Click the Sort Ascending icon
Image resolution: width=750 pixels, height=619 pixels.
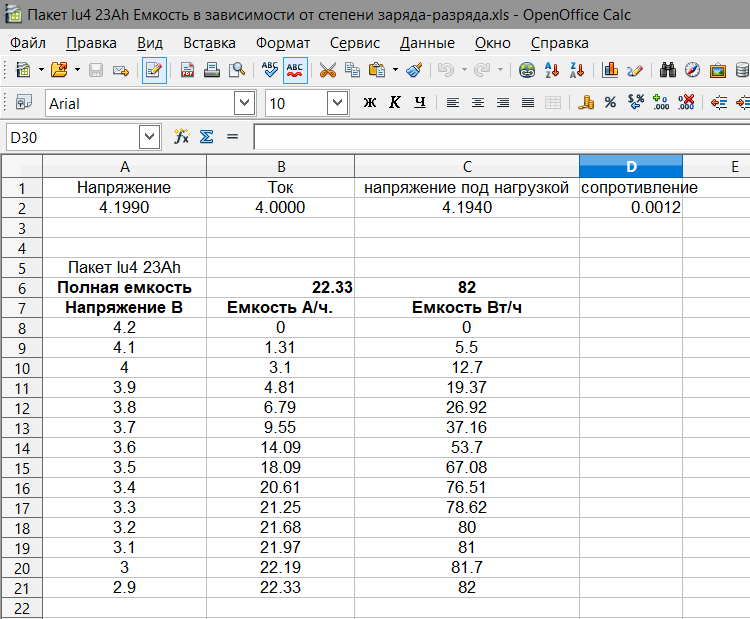(551, 70)
